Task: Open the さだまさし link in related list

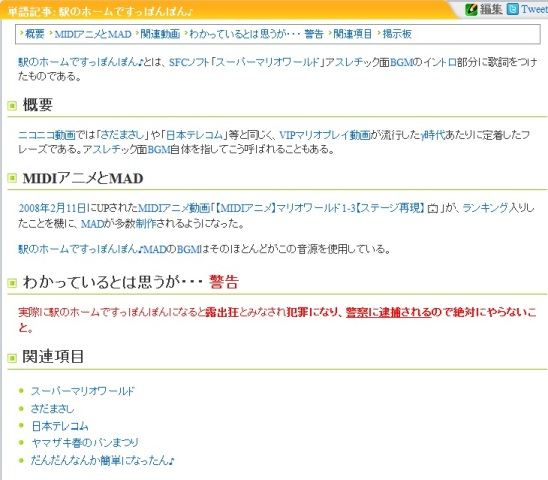Action: [x=52, y=408]
